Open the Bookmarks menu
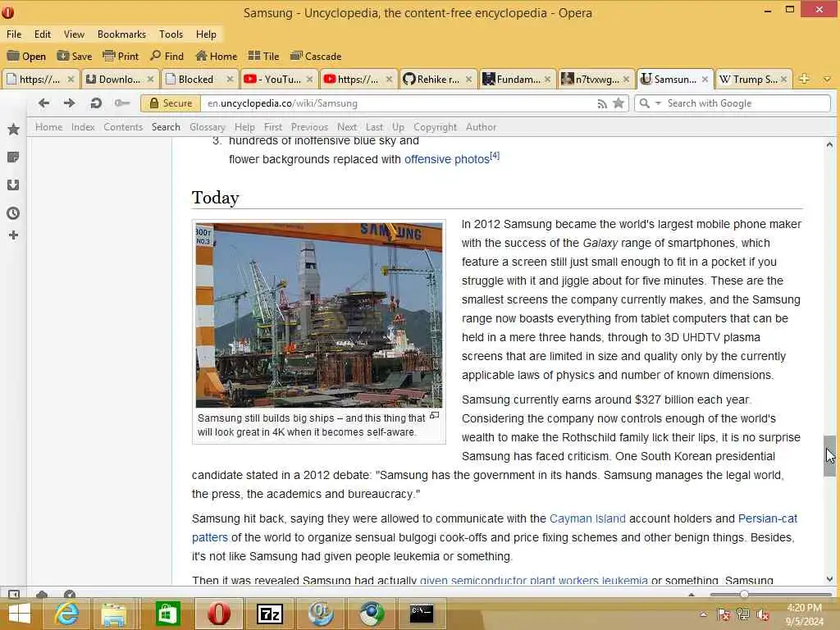Image resolution: width=840 pixels, height=630 pixels. pos(121,34)
